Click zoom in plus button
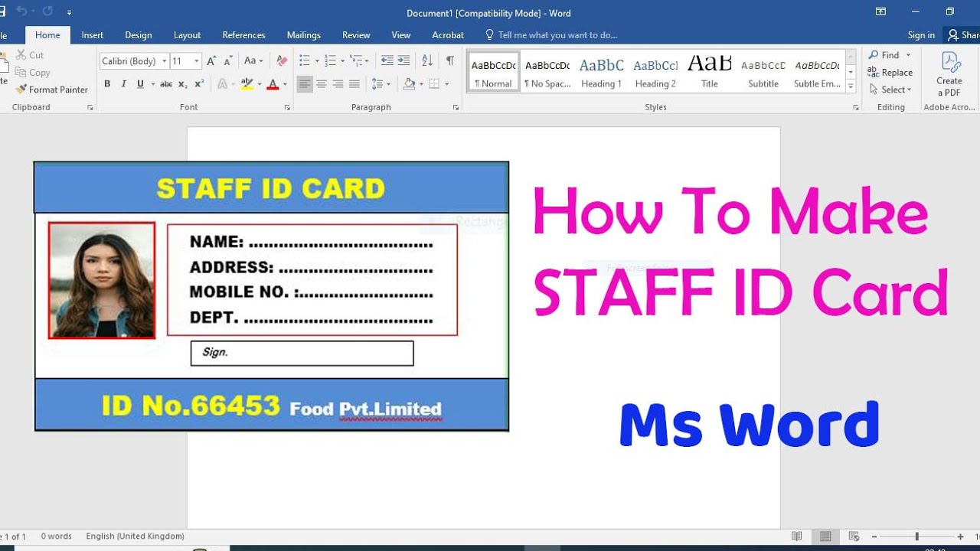This screenshot has width=980, height=551. coord(961,537)
